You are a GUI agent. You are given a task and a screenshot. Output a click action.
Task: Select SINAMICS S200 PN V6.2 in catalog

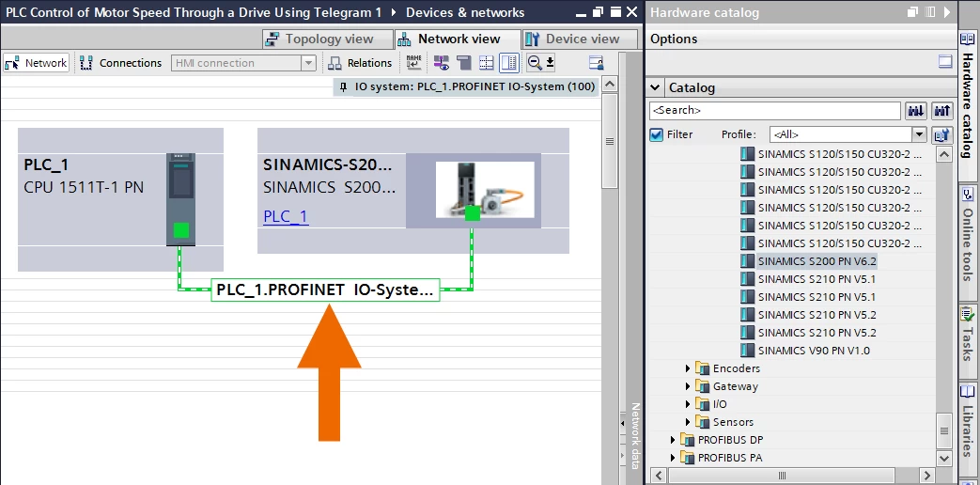click(x=818, y=260)
